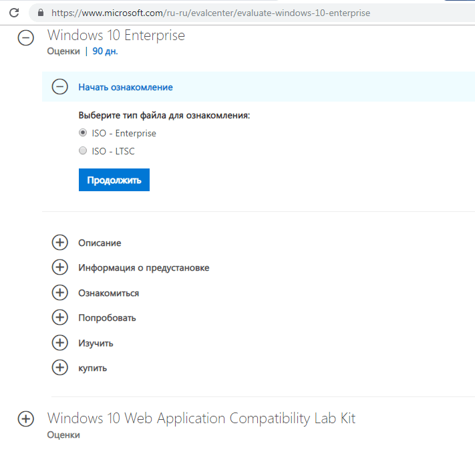Click plus icon next to Информация о предустановке

60,267
